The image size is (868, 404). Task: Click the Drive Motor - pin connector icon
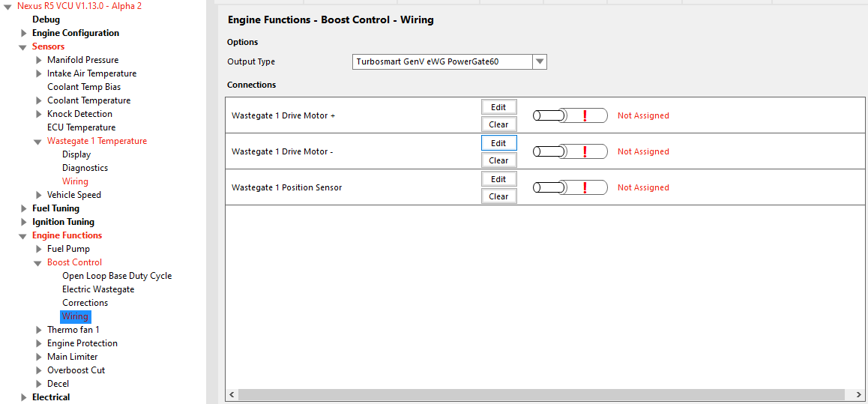570,151
